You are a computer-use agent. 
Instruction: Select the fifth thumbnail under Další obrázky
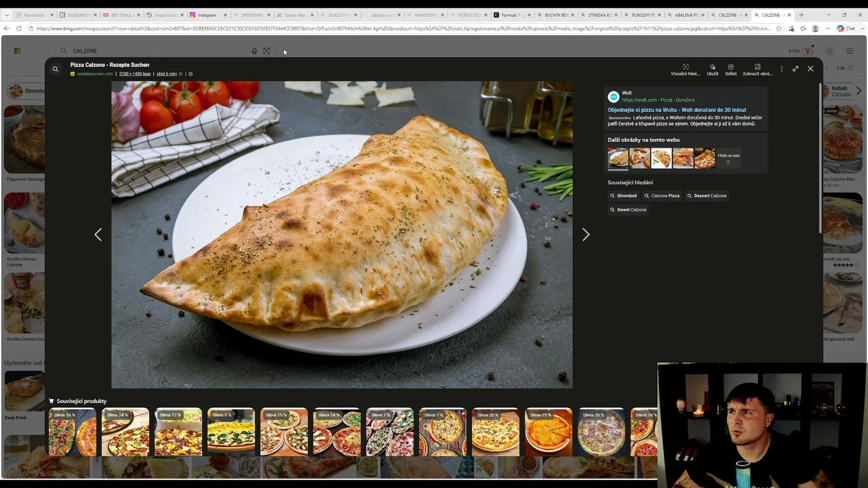click(x=705, y=158)
